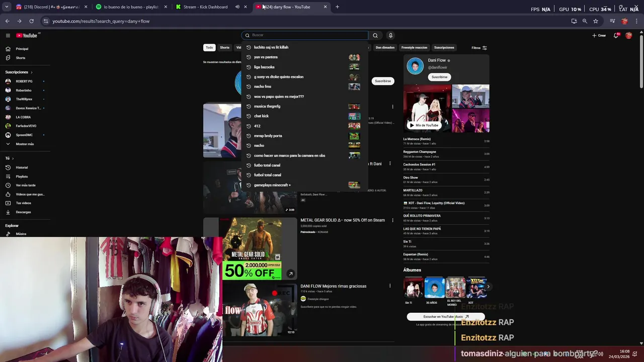Screen dimensions: 644x362
Task: Select the Suscripciones filter chip
Action: pyautogui.click(x=444, y=48)
